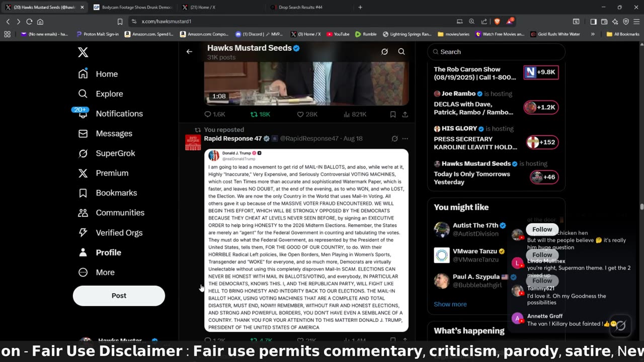Screen dimensions: 644x362
Task: Follow Paul A. Szypula
Action: (542, 281)
